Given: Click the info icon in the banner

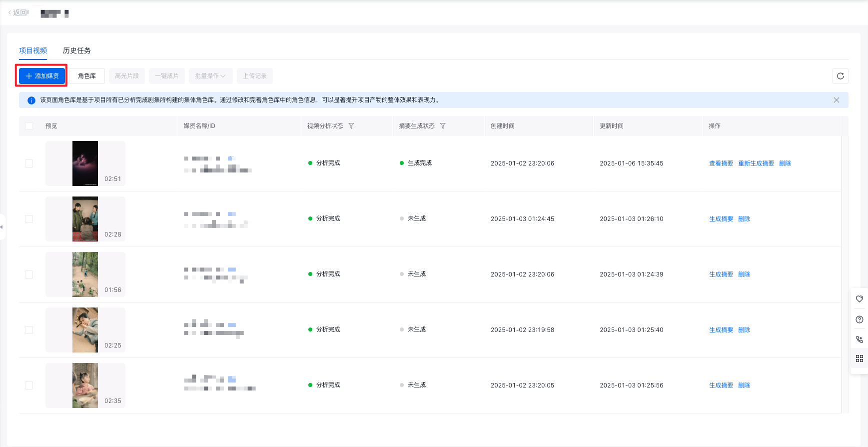Looking at the screenshot, I should [x=31, y=100].
